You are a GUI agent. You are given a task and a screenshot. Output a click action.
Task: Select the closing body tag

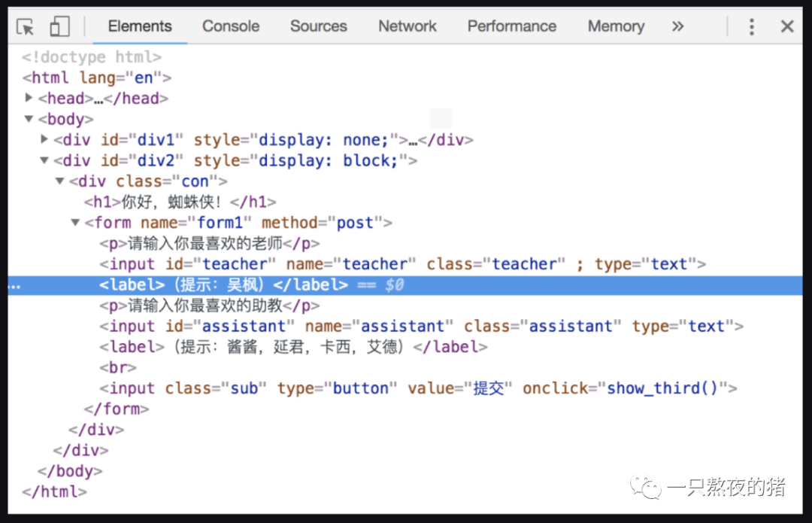tap(70, 471)
